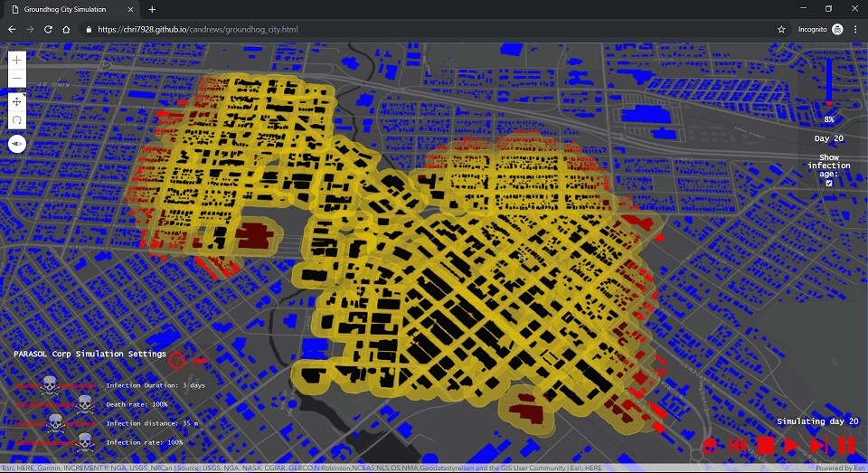Go back in the browser
This screenshot has height=473, width=868.
12,29
